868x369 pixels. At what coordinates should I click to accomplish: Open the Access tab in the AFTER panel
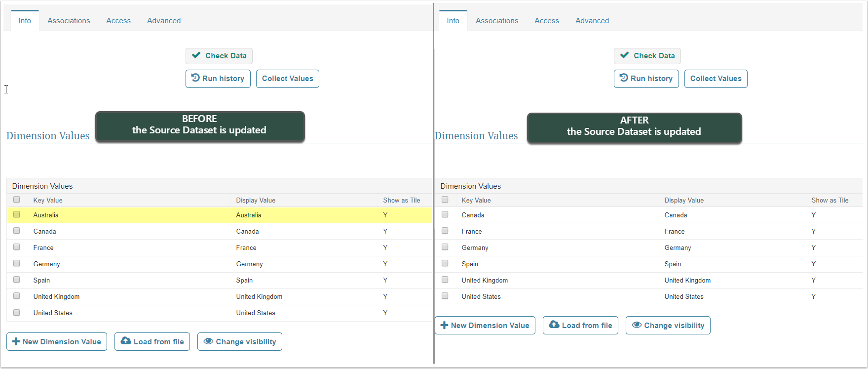546,21
